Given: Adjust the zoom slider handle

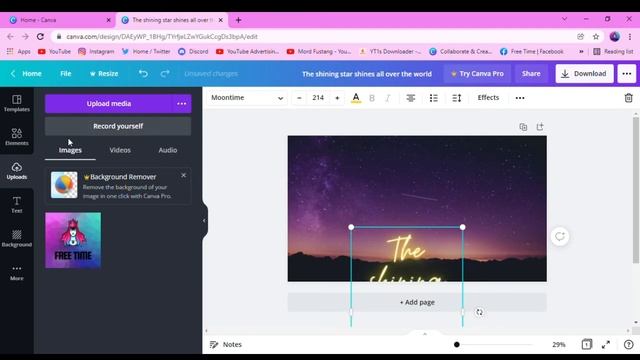Looking at the screenshot, I should tap(457, 344).
